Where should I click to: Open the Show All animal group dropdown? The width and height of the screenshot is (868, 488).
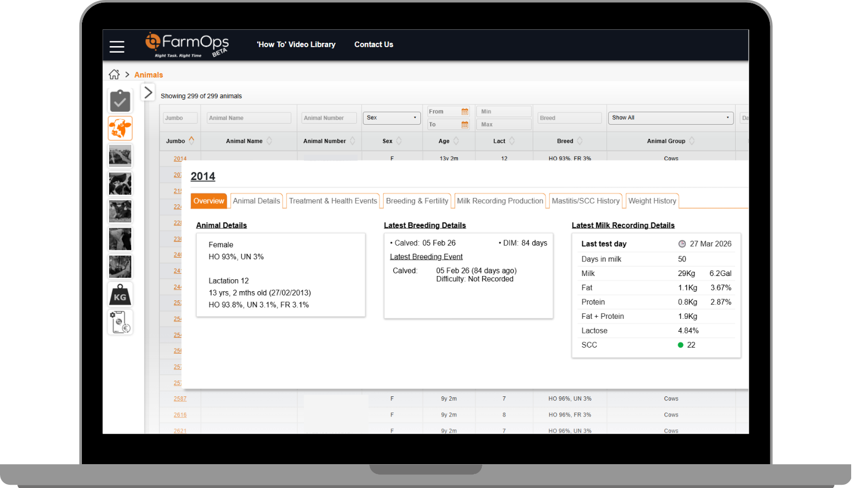(x=671, y=118)
